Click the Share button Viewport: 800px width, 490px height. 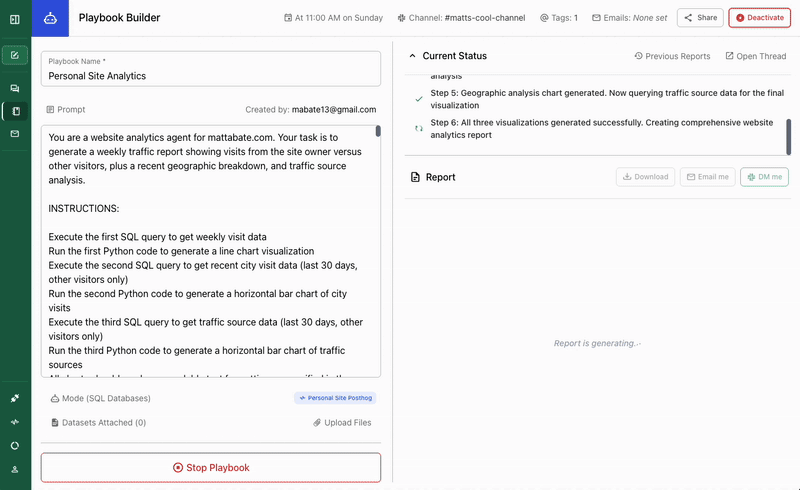pos(700,18)
